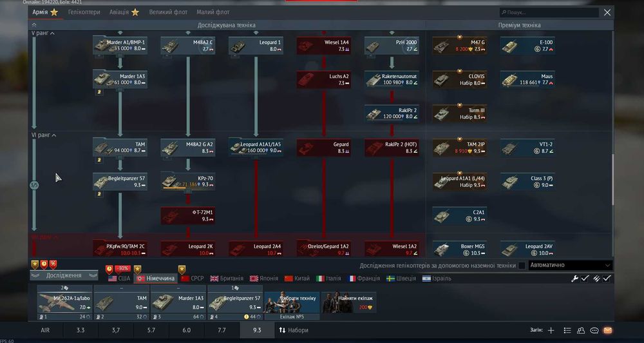The width and height of the screenshot is (644, 343).
Task: Click the locked Wiesel 1A4 card
Action: 324,45
